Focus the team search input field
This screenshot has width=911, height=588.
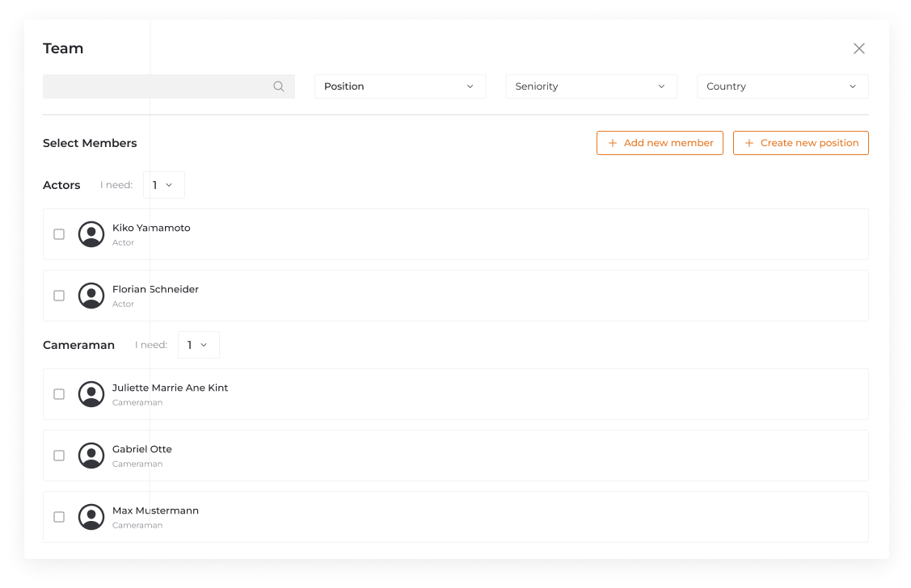[158, 86]
